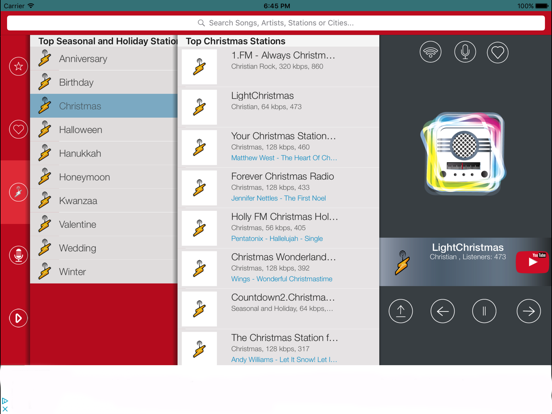Open Pentatonix - Hallelujah - Single link
Image resolution: width=552 pixels, height=414 pixels.
pyautogui.click(x=277, y=238)
